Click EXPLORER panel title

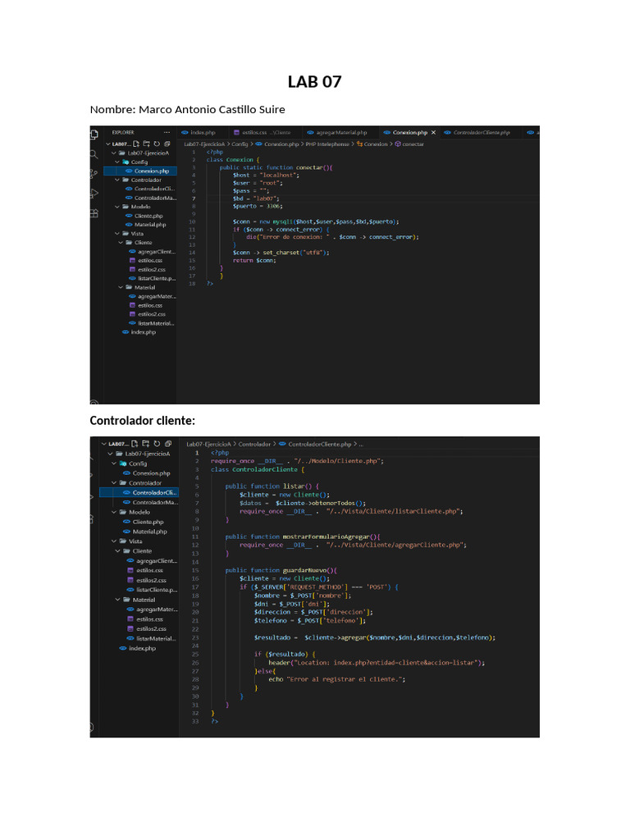tap(123, 132)
